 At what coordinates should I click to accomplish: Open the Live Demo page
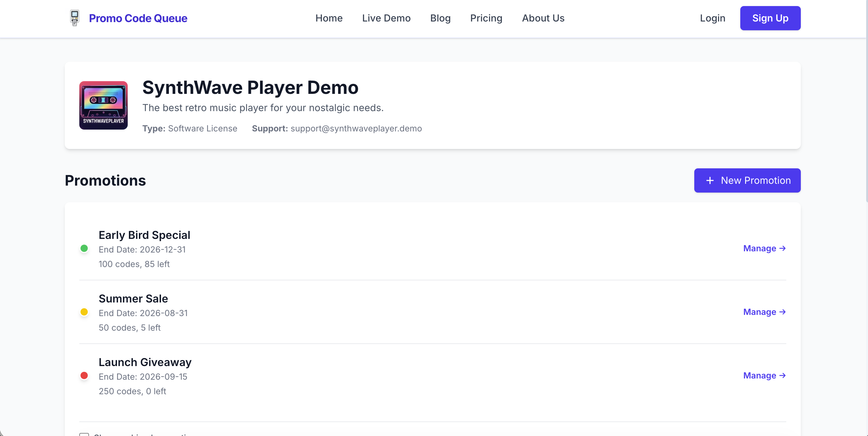tap(386, 18)
